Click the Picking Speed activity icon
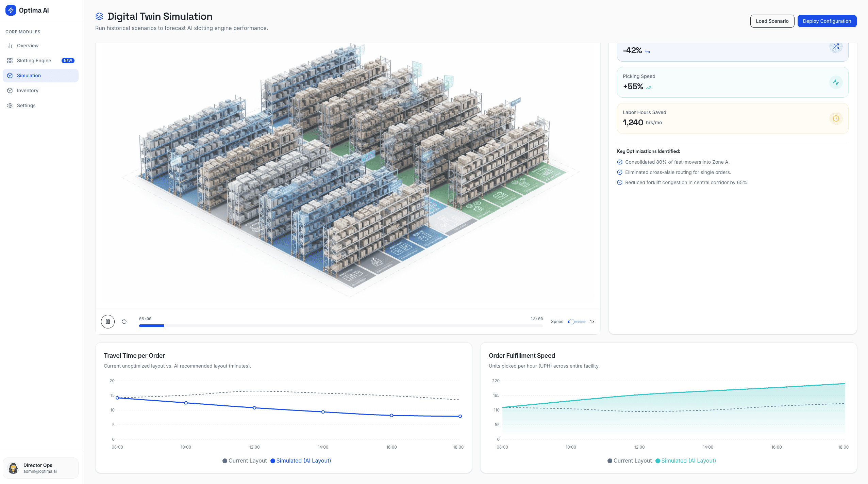The height and width of the screenshot is (484, 868). [x=836, y=82]
